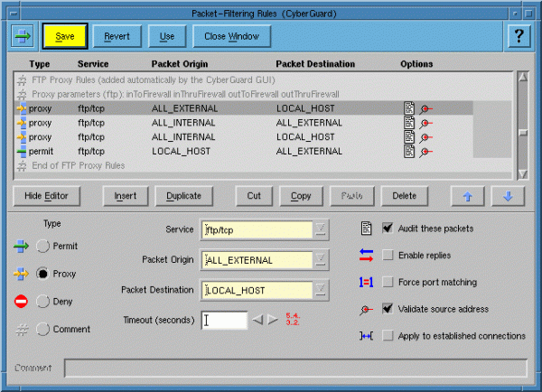Screen dimensions: 542x392
Task: Check Force port matching
Action: pos(388,282)
